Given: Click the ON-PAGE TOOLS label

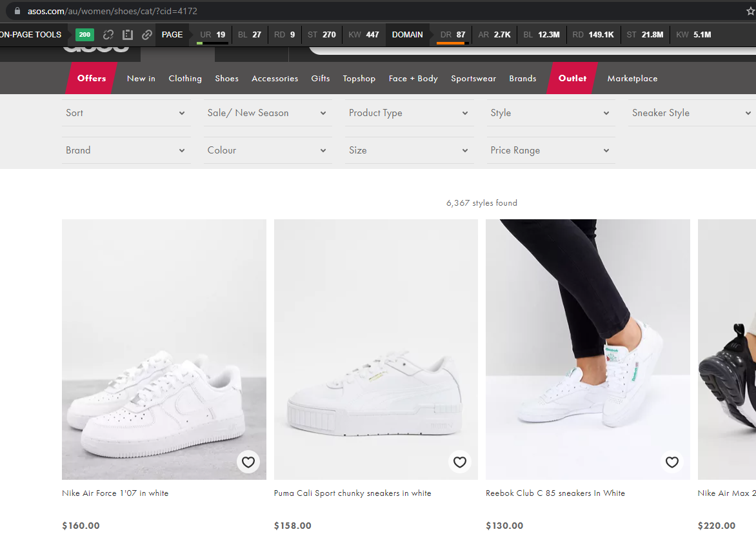Looking at the screenshot, I should click(x=31, y=35).
